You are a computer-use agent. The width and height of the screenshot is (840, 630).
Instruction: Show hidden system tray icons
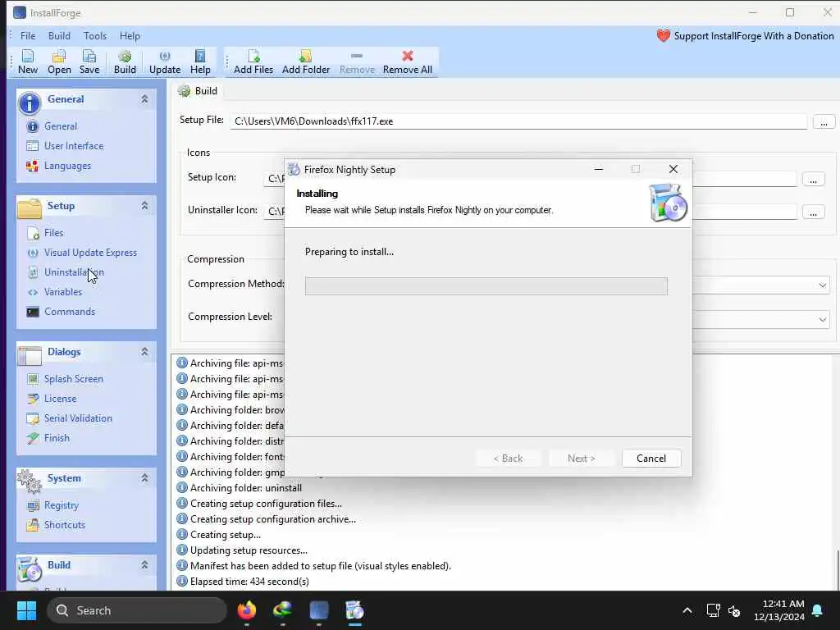pos(687,610)
